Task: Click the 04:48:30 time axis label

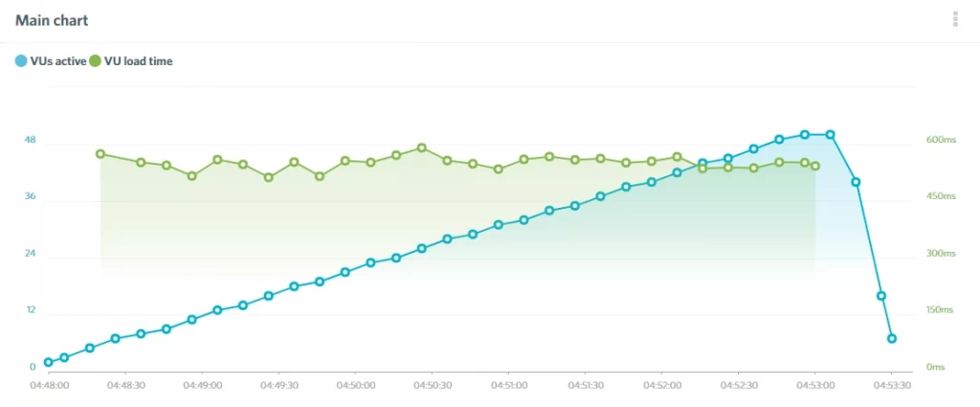Action: [x=125, y=386]
